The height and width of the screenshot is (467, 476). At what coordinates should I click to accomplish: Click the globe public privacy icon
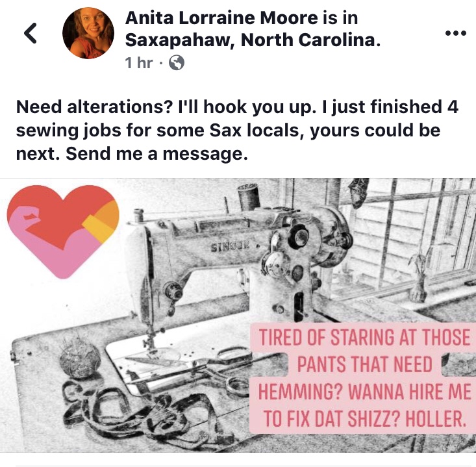coord(177,63)
